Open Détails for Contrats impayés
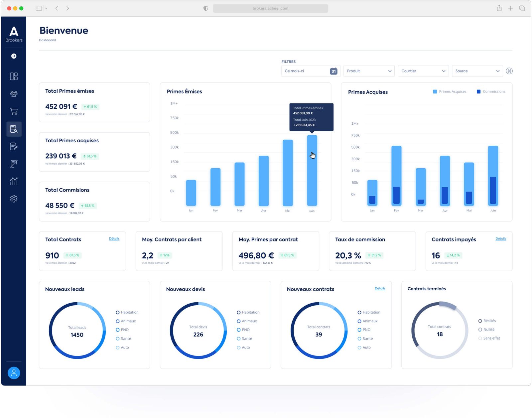 (x=501, y=238)
